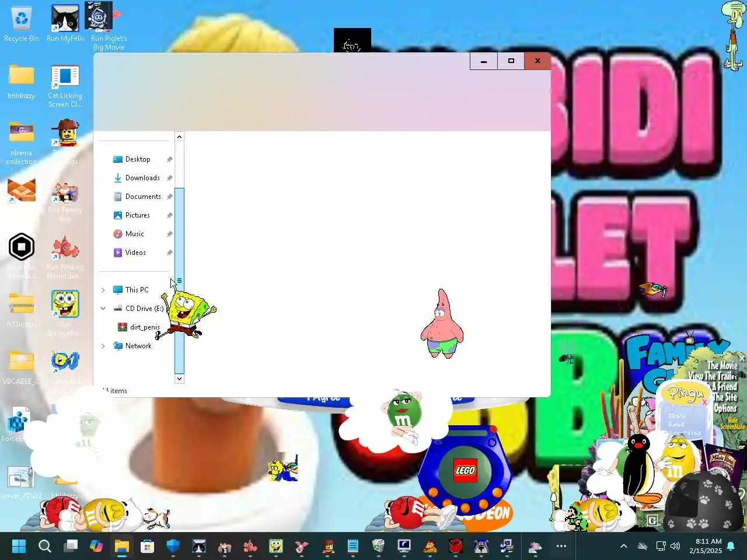Open volume control in system tray
The width and height of the screenshot is (747, 560).
pos(675,546)
